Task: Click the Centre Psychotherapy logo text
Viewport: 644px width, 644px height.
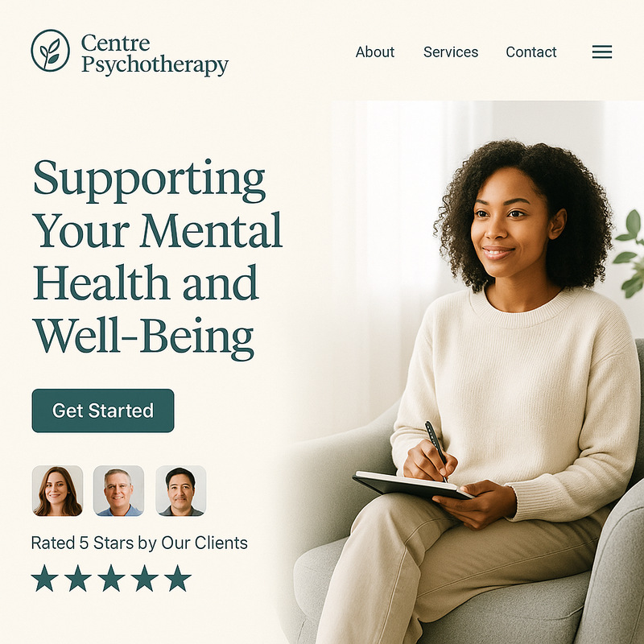Action: coord(155,54)
